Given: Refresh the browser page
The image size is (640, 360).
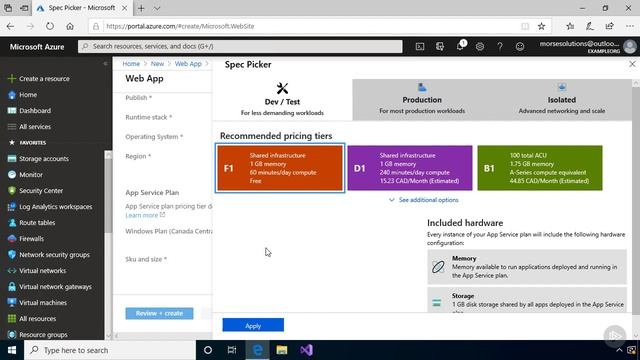Looking at the screenshot, I should coord(50,26).
